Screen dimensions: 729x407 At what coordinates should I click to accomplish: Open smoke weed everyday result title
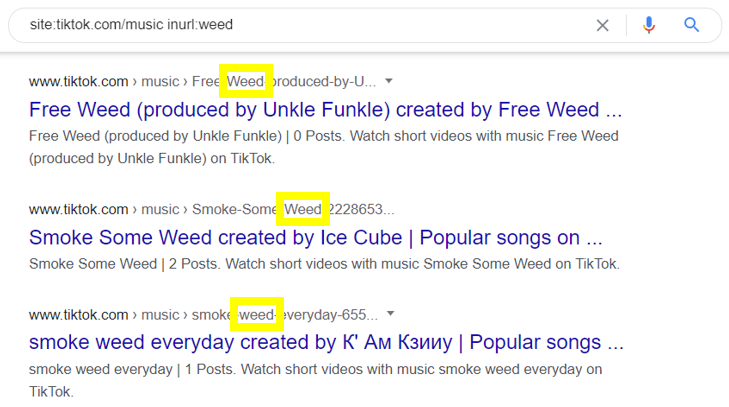326,342
